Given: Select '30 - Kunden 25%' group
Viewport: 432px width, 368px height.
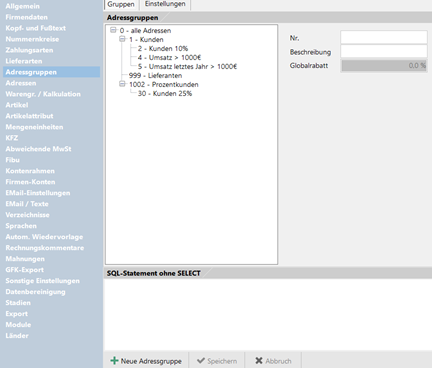Looking at the screenshot, I should point(165,94).
